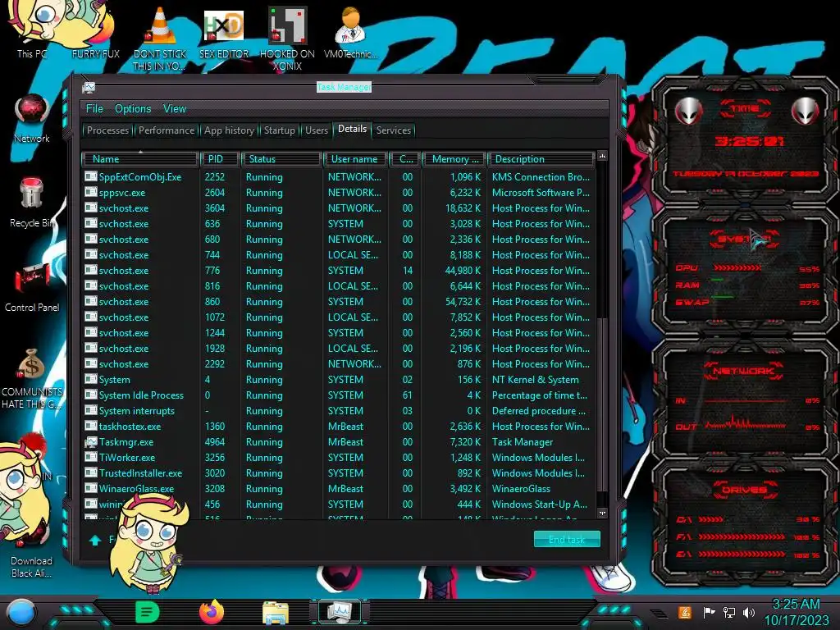
Task: Click the scroll up arrow in process list
Action: 602,156
